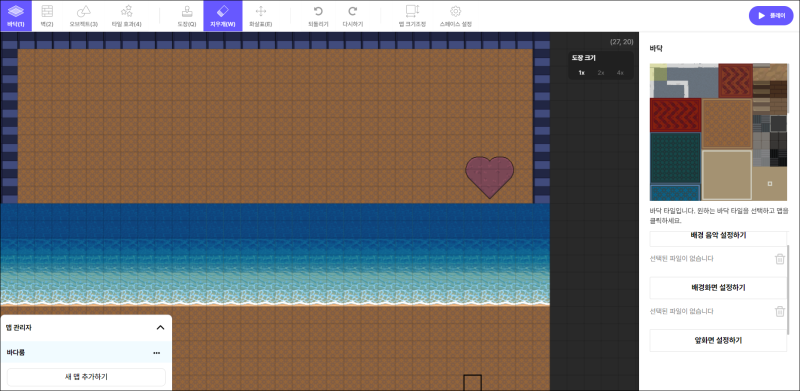Pick the plain beige framed floor tile

click(727, 175)
